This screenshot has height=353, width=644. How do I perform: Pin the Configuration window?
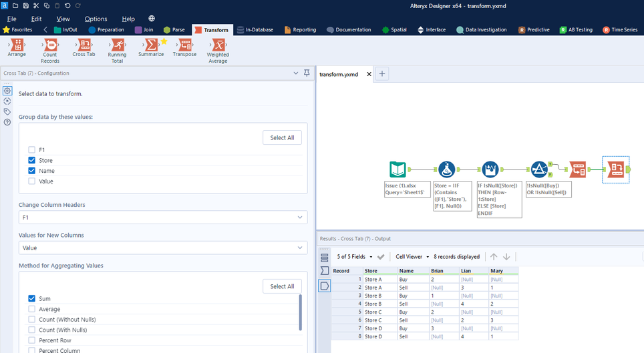pyautogui.click(x=307, y=73)
